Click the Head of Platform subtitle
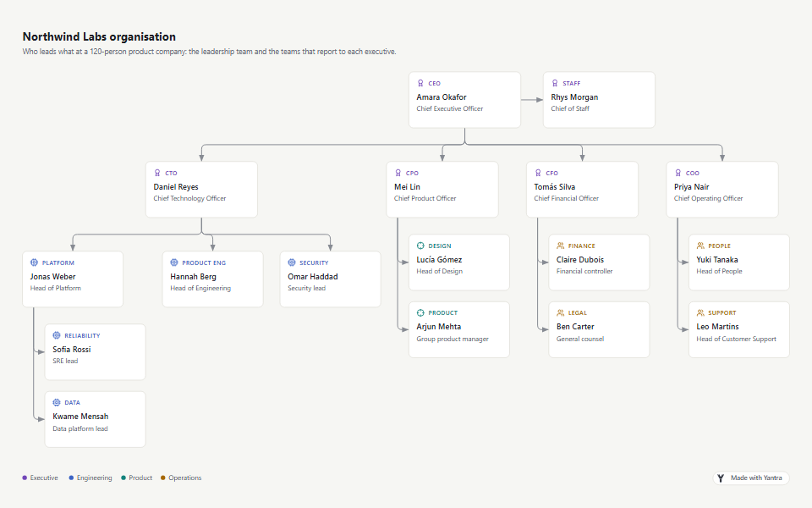This screenshot has width=812, height=508. click(x=56, y=288)
